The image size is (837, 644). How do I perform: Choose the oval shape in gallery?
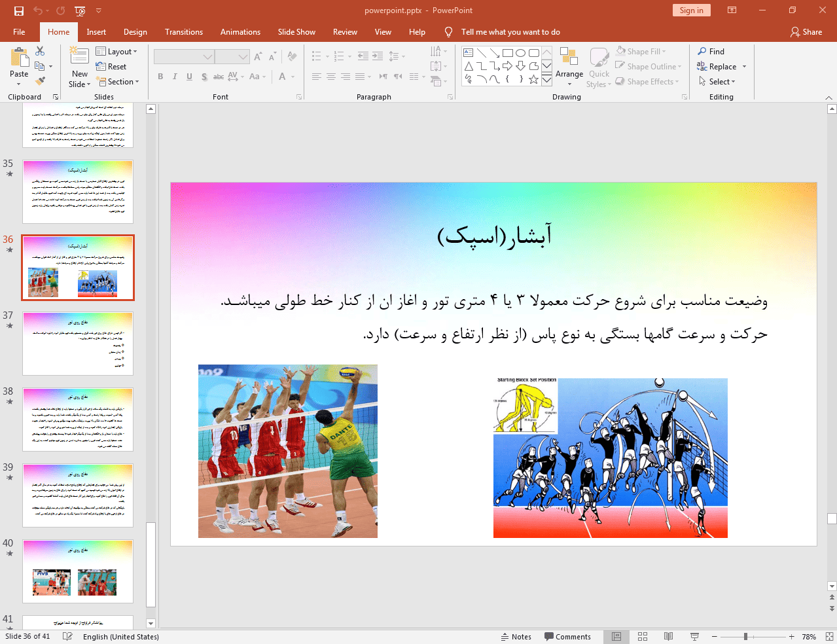[x=521, y=53]
